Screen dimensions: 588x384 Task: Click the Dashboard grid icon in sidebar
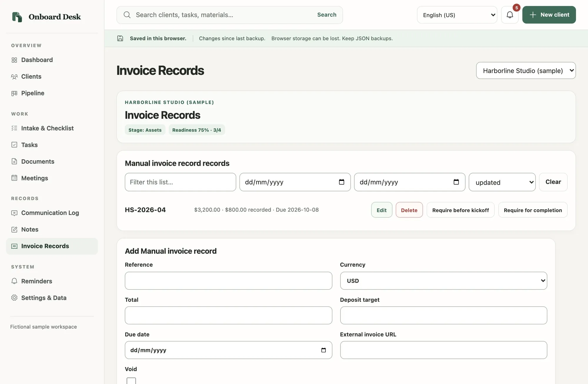click(x=14, y=60)
